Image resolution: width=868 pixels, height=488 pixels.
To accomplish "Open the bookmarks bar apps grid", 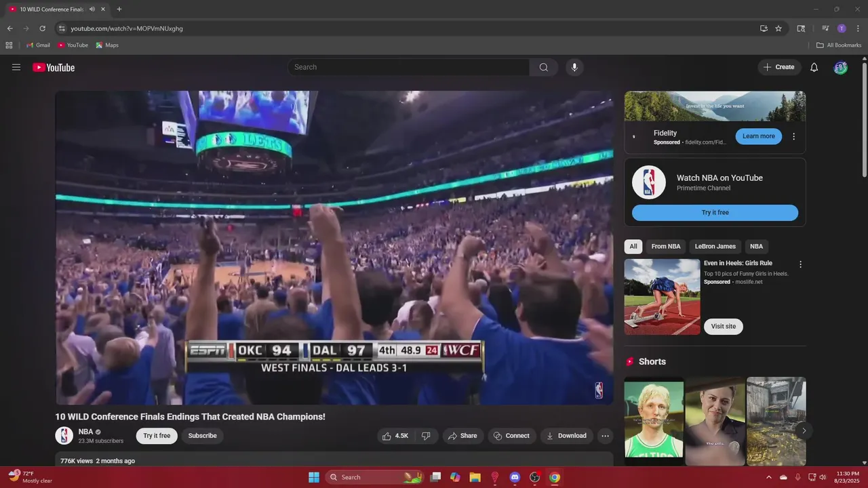I will (x=9, y=45).
